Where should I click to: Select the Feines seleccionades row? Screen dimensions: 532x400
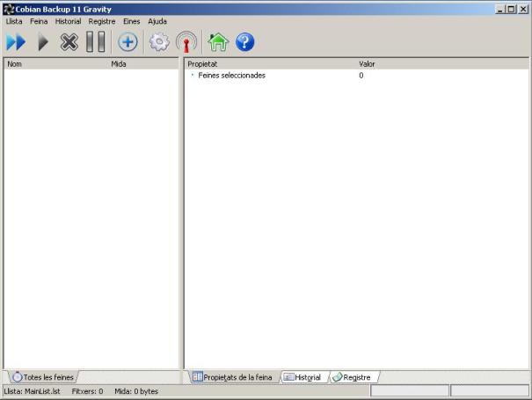point(357,76)
